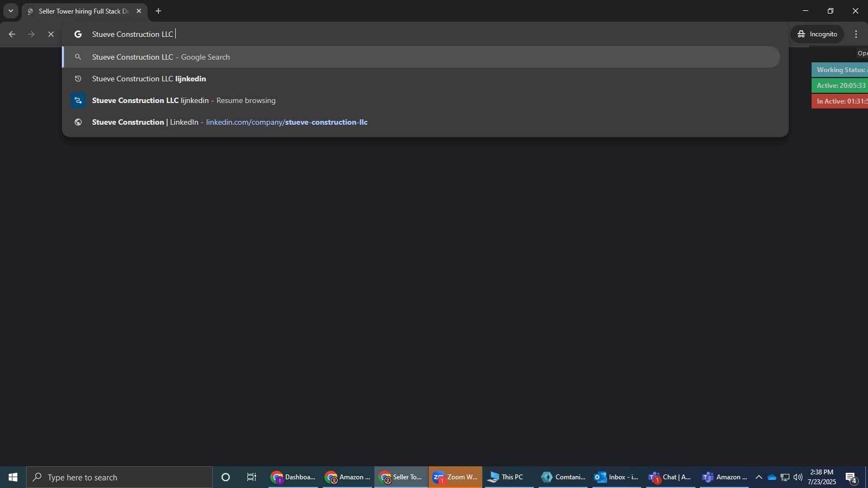Open the Comtani... taskbar app
The height and width of the screenshot is (488, 868).
point(563,477)
